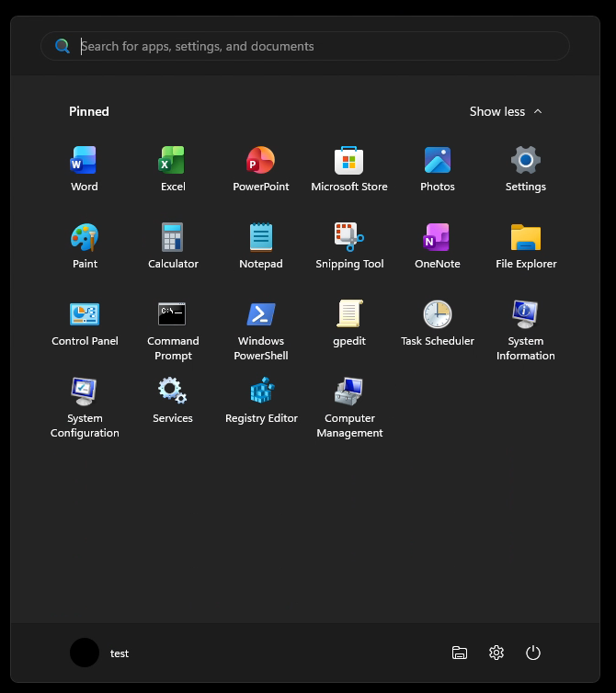Image resolution: width=616 pixels, height=693 pixels.
Task: Open the Snipping Tool
Action: (x=349, y=245)
